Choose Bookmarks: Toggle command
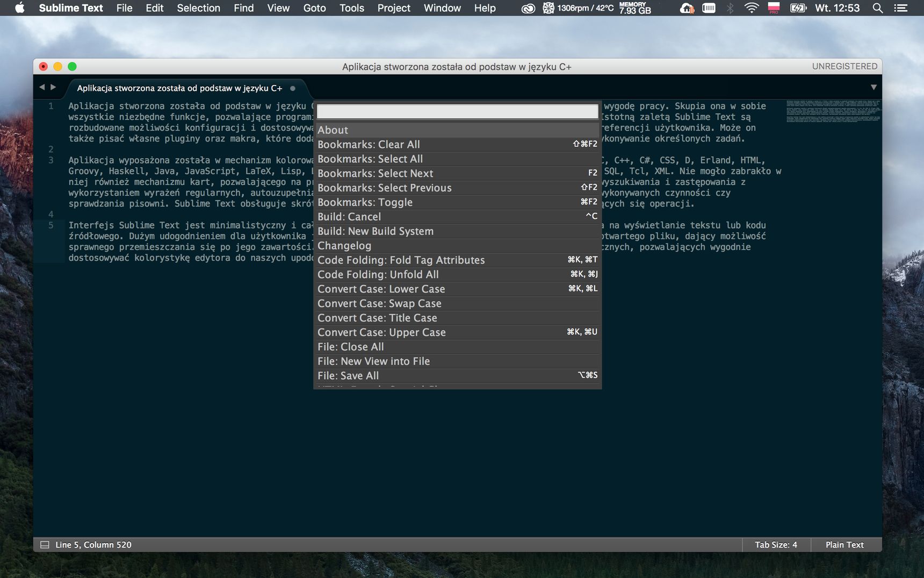This screenshot has height=578, width=924. (457, 203)
